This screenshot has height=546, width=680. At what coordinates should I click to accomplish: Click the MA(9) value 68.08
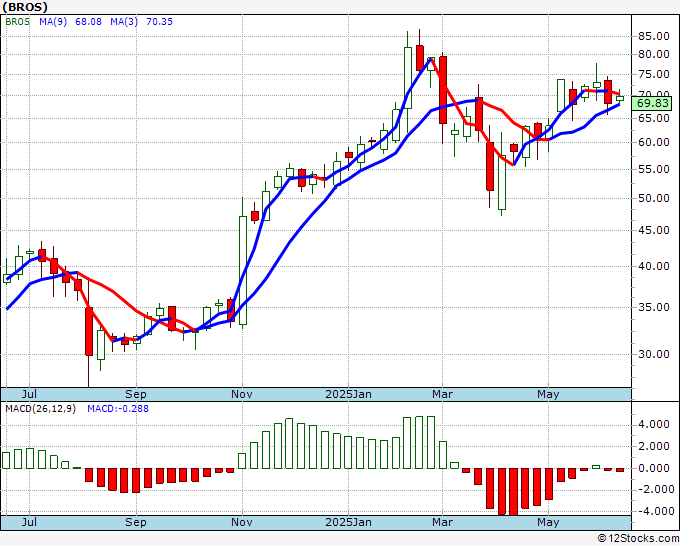click(88, 22)
